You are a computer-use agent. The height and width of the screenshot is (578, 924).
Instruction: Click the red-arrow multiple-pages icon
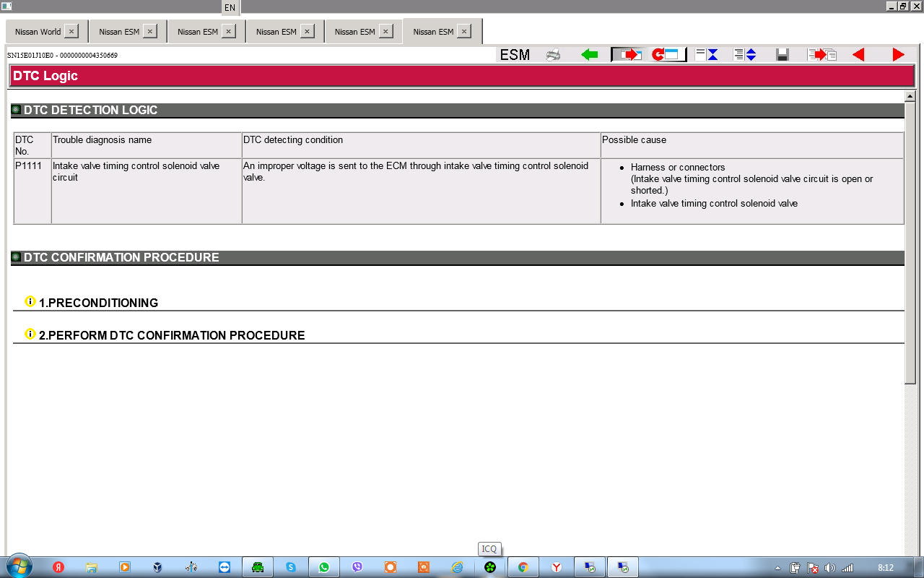pyautogui.click(x=821, y=55)
